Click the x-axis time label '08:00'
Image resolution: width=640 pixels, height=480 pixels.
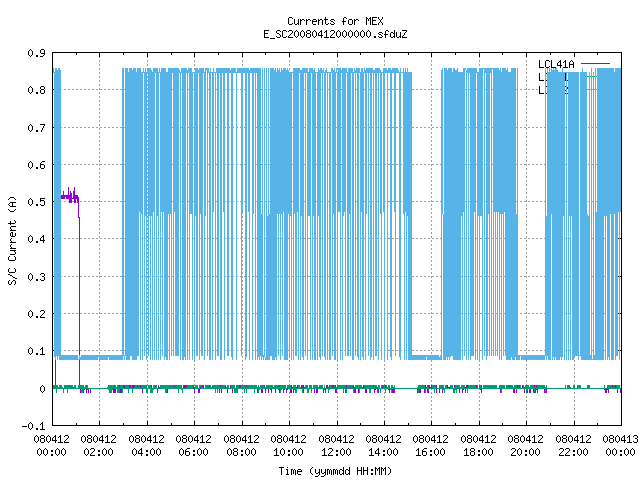pos(241,452)
